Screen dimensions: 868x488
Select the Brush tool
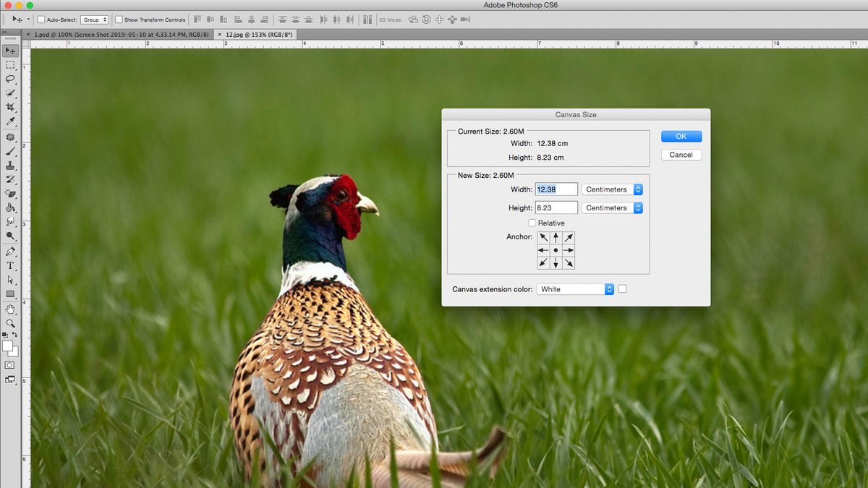tap(10, 150)
